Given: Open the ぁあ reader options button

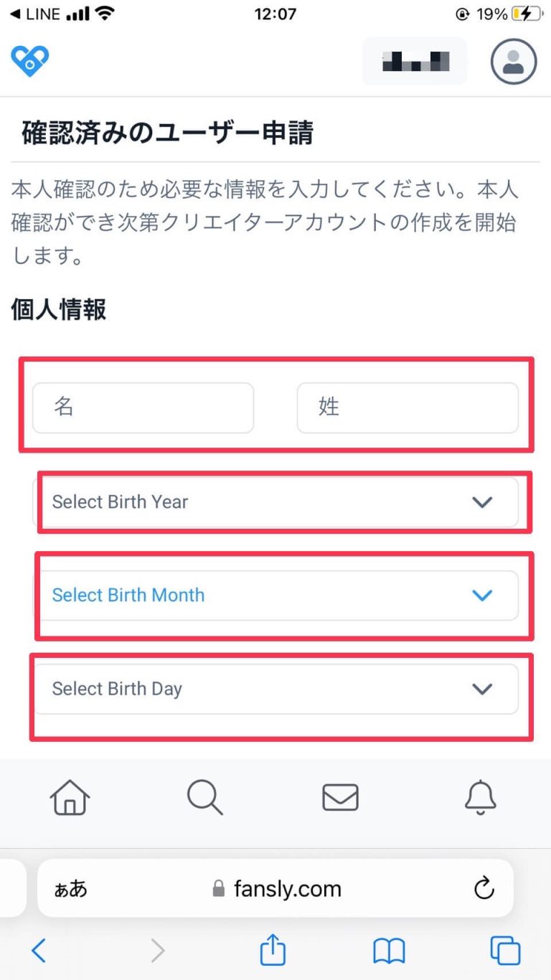Looking at the screenshot, I should [71, 890].
